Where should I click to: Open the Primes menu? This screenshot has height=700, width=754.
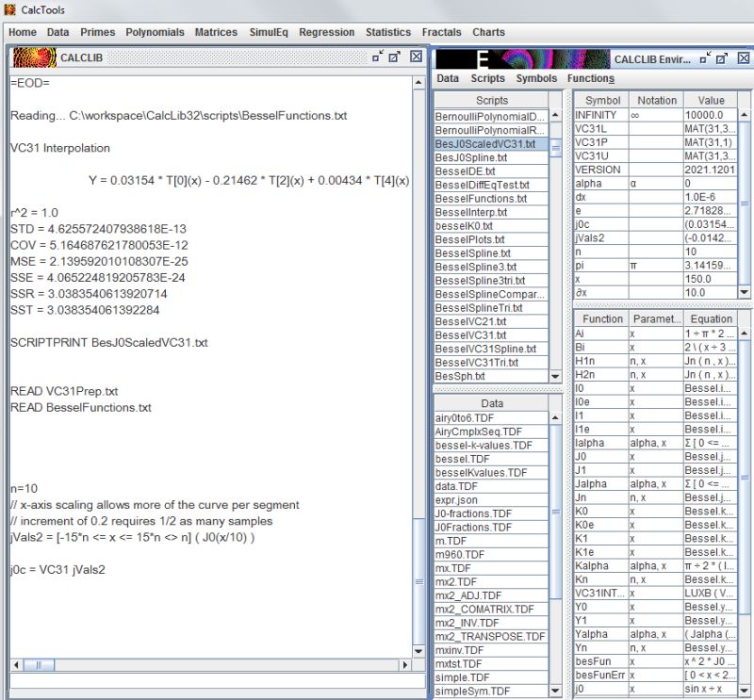point(98,32)
